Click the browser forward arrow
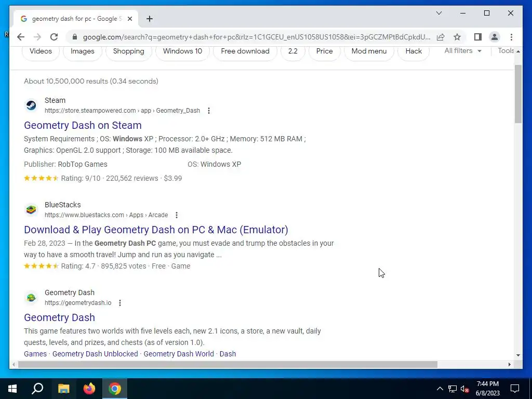Viewport: 532px width, 399px height. (x=37, y=37)
